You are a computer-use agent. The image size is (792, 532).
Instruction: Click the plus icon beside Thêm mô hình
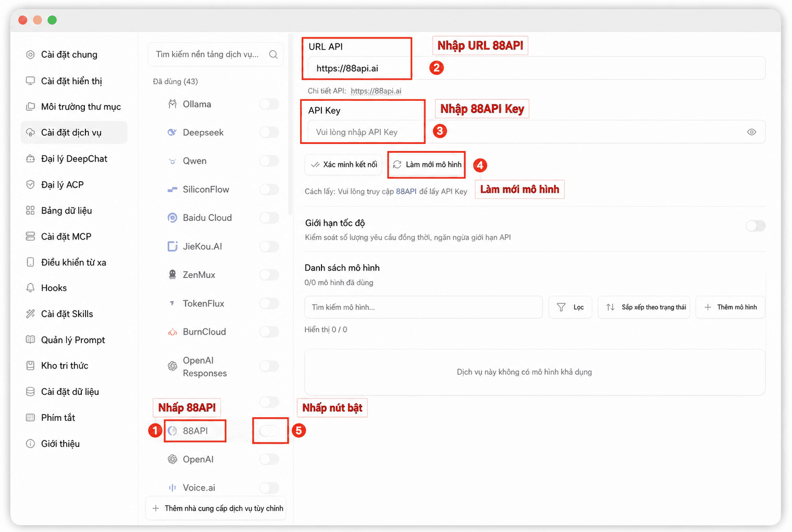point(708,307)
